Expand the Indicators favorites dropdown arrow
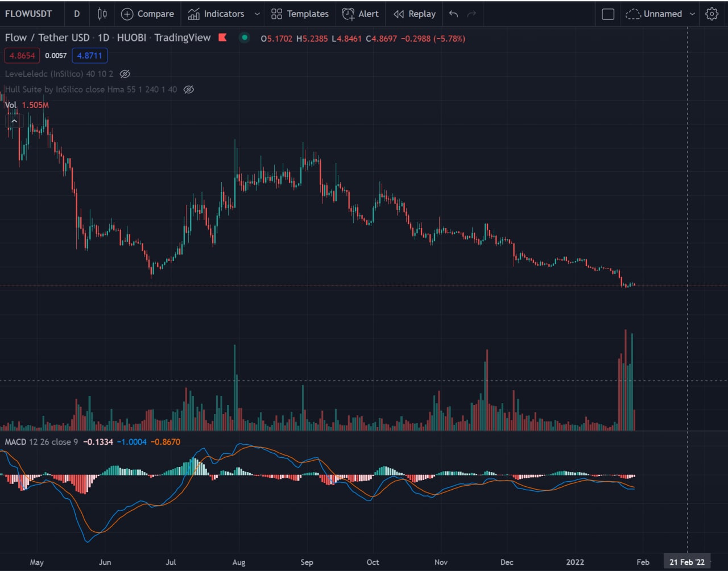The image size is (728, 571). coord(257,14)
